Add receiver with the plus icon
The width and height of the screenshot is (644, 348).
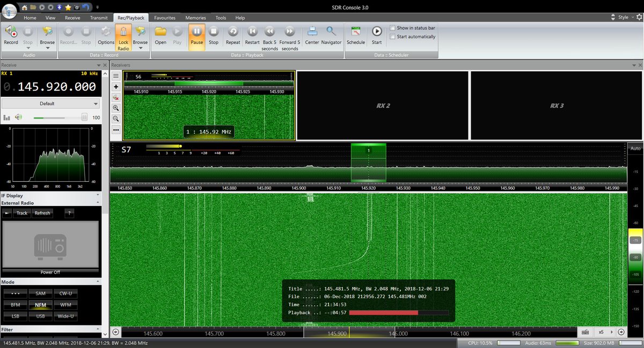click(x=116, y=86)
